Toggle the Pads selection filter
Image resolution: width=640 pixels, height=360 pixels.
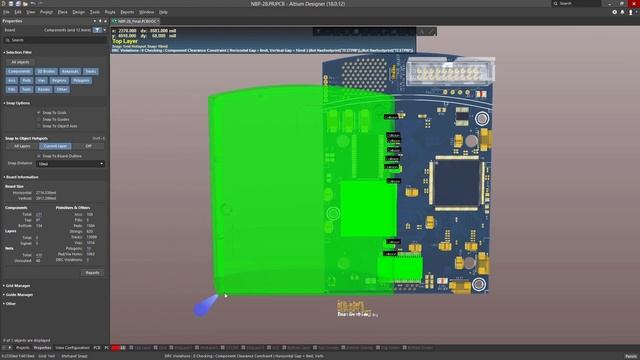[27, 80]
